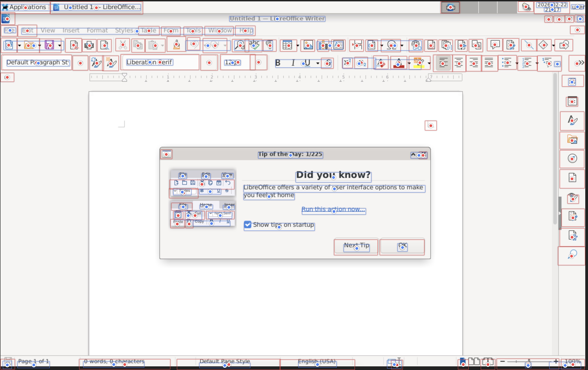Open the sidebar Gallery icon
The width and height of the screenshot is (588, 370).
(572, 140)
